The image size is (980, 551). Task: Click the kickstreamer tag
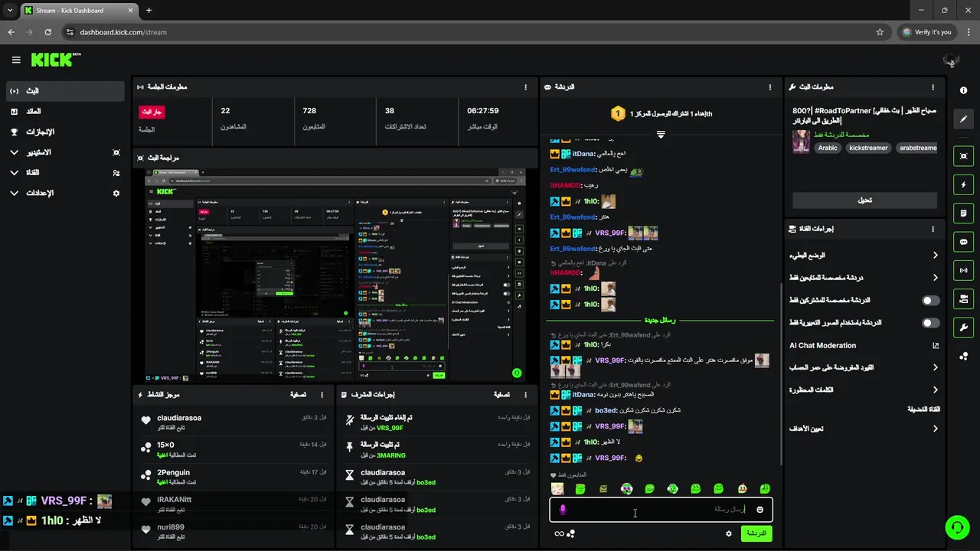coord(868,148)
